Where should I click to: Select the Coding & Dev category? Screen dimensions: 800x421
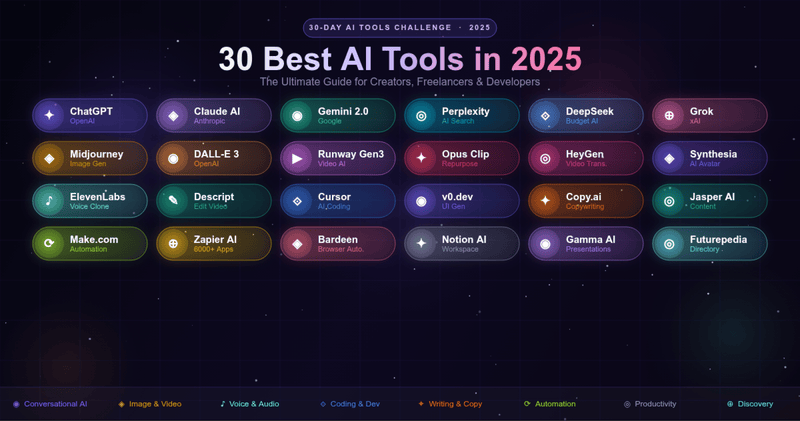tap(350, 404)
